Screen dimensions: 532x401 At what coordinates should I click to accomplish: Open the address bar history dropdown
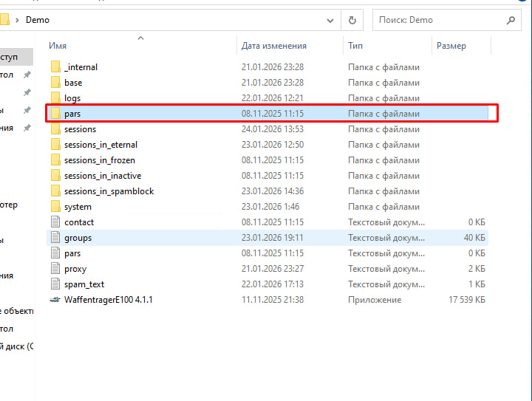332,20
